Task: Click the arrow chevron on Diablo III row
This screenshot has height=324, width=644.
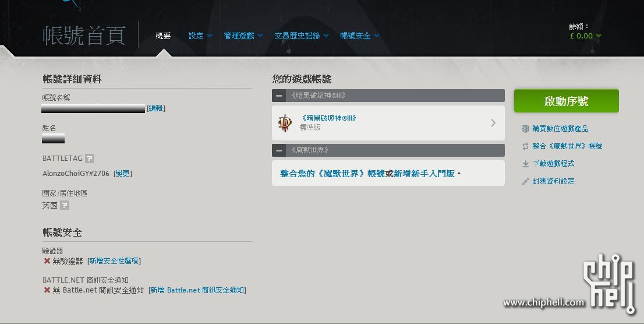Action: pos(493,122)
